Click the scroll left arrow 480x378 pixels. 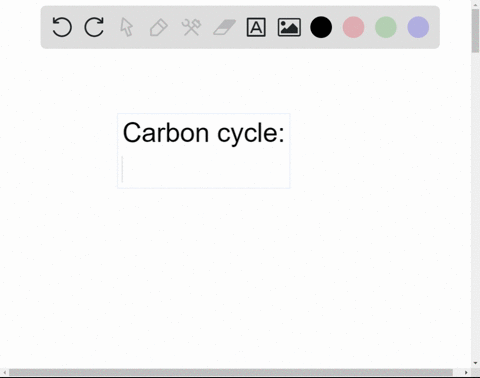4,372
